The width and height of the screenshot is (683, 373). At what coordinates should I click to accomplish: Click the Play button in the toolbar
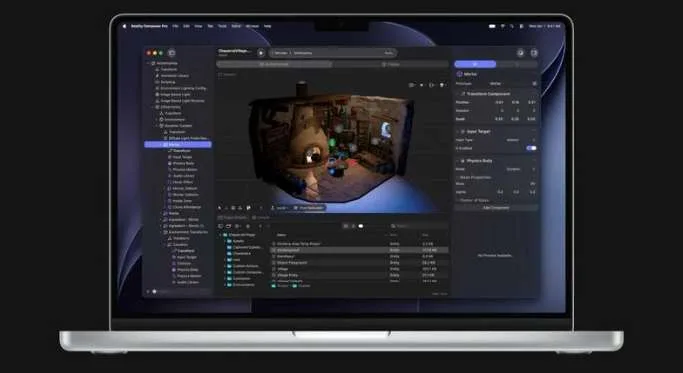pos(261,53)
